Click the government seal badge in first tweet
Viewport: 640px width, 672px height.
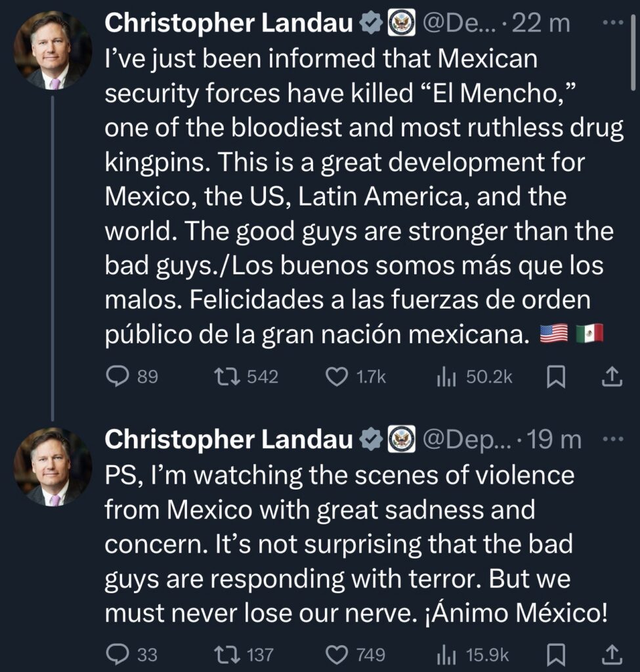(399, 24)
